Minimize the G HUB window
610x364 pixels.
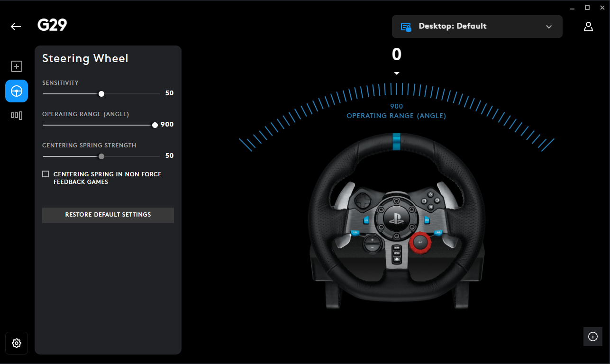click(x=573, y=8)
